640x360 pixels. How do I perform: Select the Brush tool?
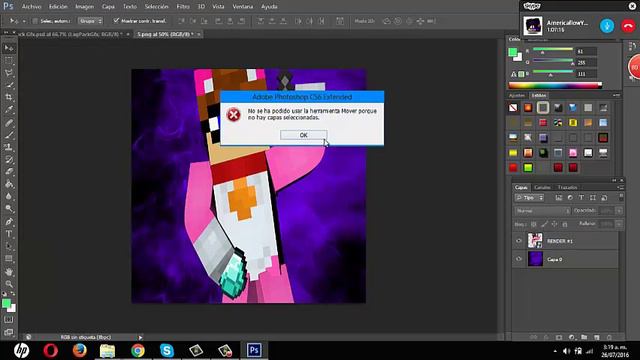pos(9,134)
